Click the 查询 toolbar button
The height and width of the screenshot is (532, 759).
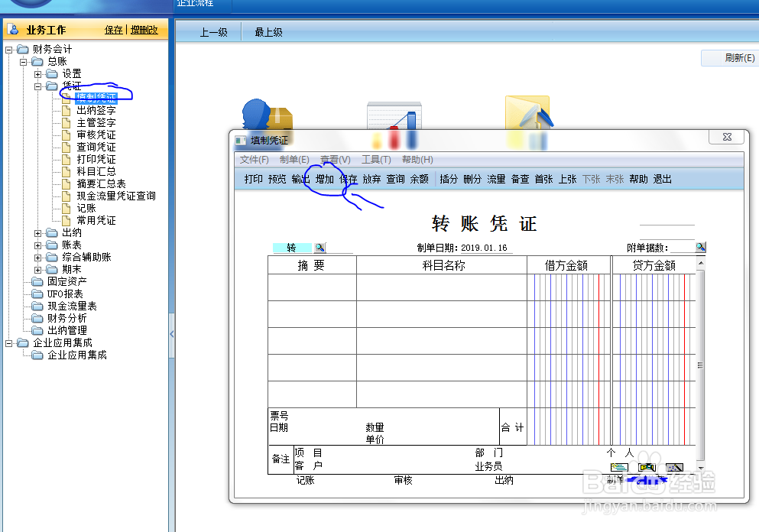pyautogui.click(x=395, y=179)
